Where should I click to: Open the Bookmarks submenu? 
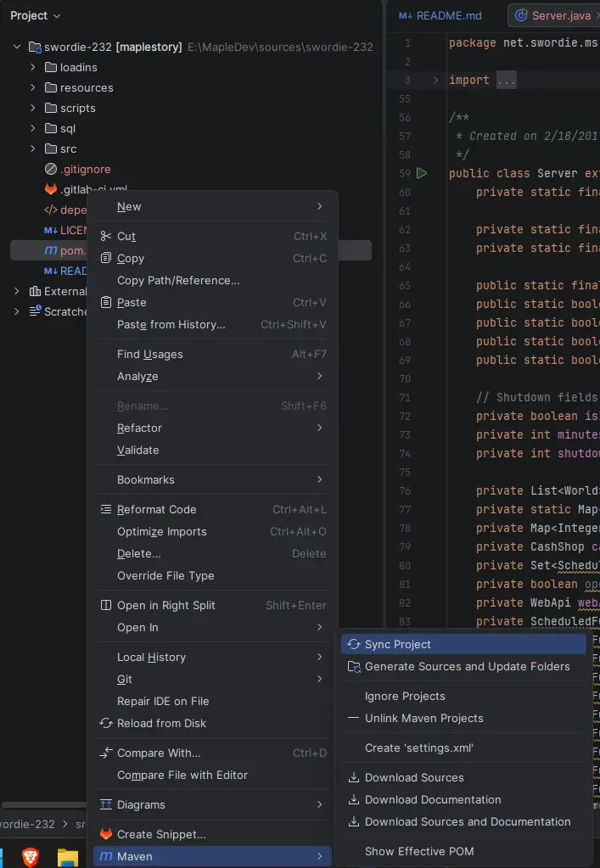point(213,480)
